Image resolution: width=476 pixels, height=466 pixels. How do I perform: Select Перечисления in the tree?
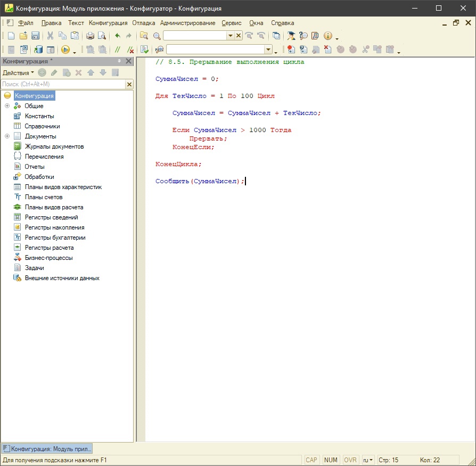click(x=44, y=157)
